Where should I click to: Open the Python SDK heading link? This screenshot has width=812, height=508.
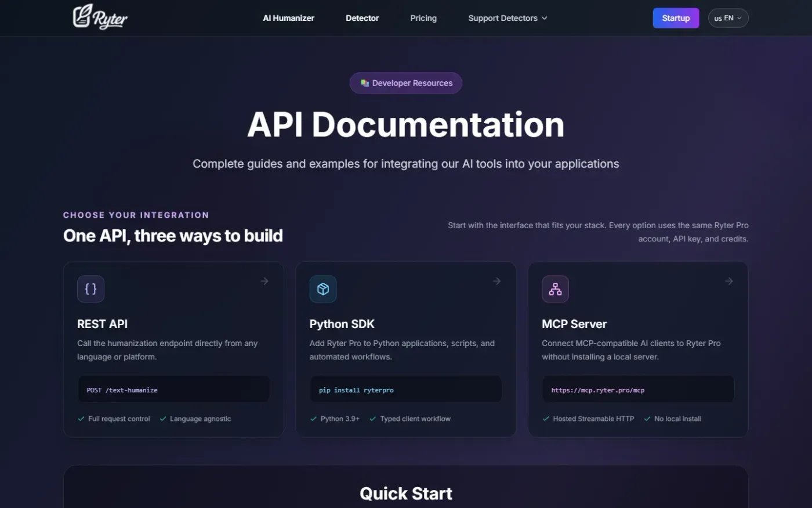click(342, 324)
